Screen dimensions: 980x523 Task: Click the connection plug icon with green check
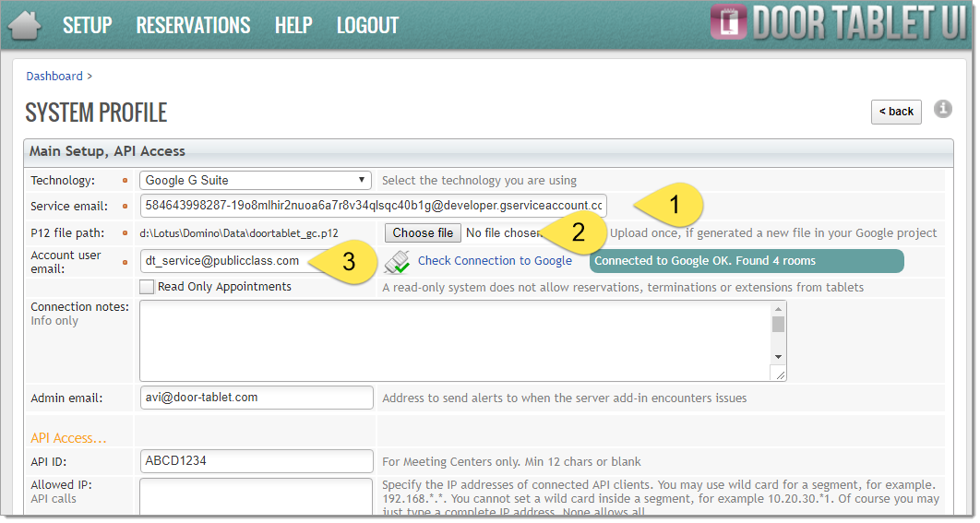[x=397, y=263]
